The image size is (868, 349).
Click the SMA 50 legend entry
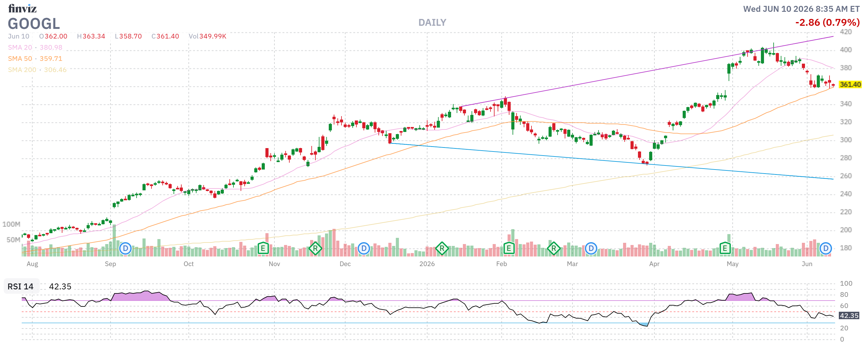[35, 59]
